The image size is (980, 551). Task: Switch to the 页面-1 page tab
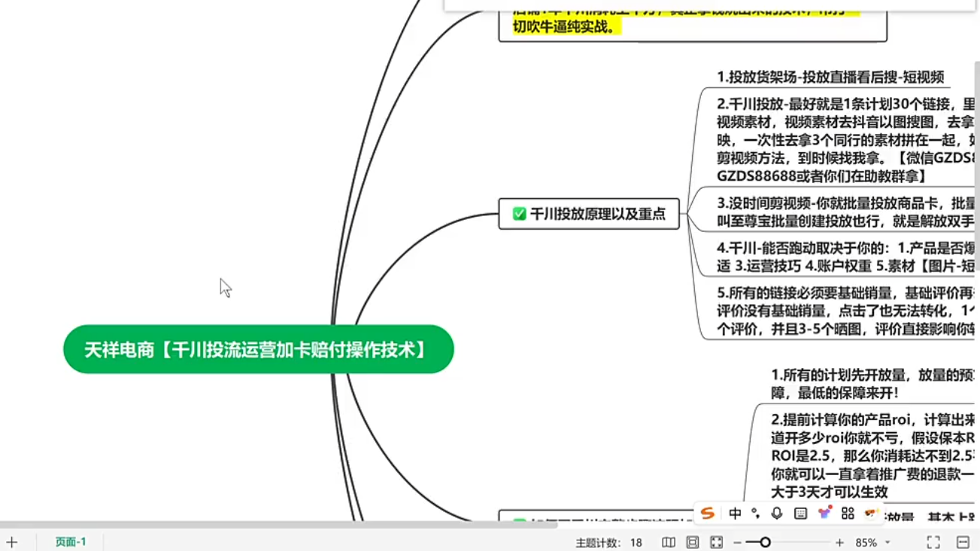(71, 542)
